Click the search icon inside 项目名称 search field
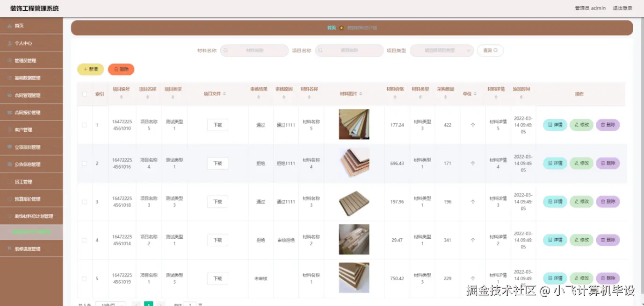Screen dimensions: 644x306 [320, 50]
